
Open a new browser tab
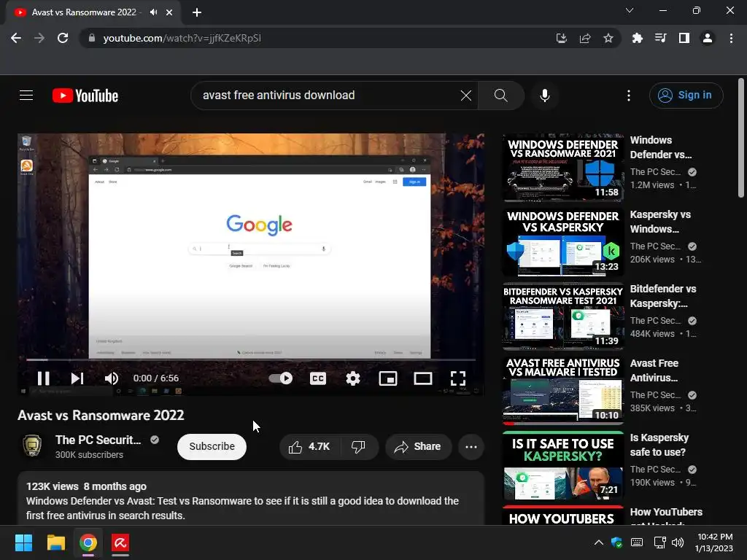(197, 12)
